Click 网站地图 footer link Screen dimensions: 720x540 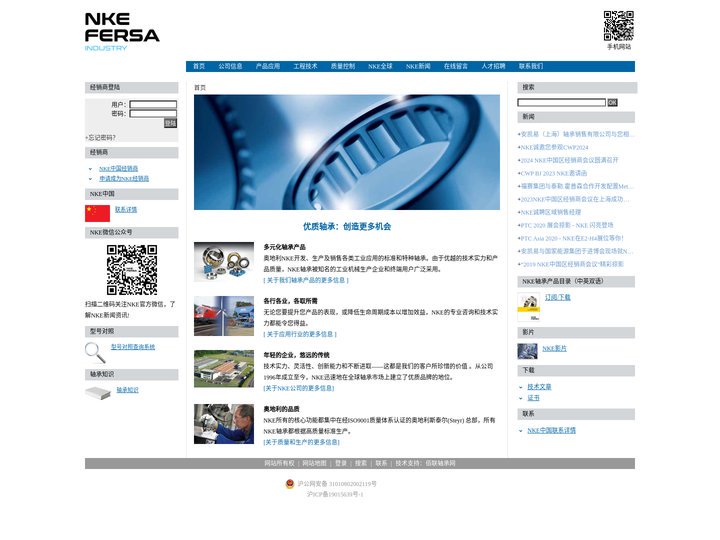click(314, 463)
